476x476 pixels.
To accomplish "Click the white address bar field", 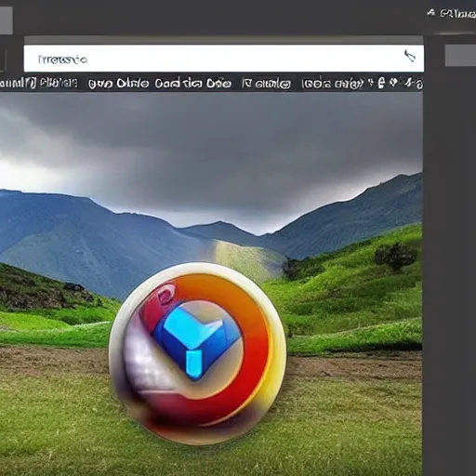I will pos(224,59).
